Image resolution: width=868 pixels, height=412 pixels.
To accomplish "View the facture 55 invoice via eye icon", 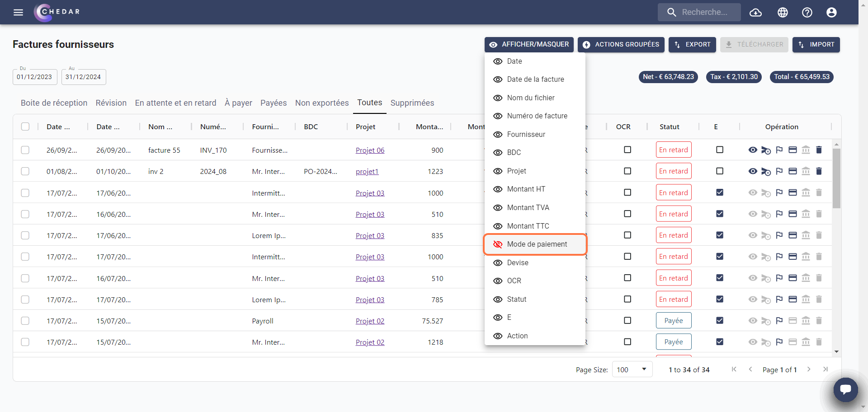I will (x=753, y=150).
